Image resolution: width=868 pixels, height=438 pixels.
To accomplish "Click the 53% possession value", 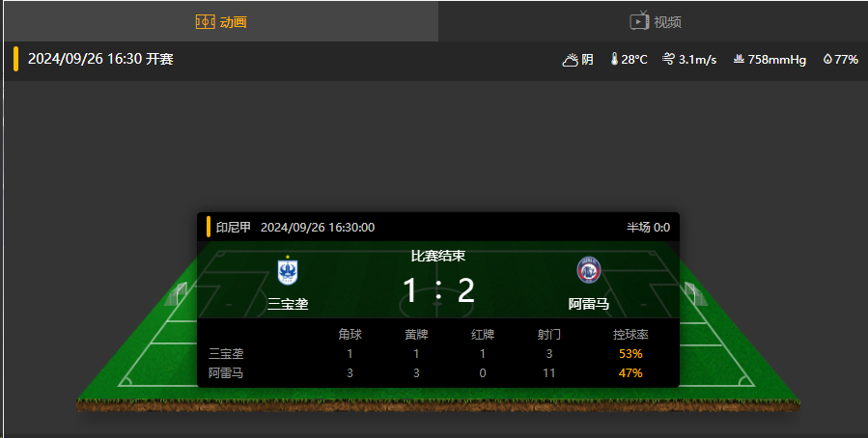I will click(630, 354).
